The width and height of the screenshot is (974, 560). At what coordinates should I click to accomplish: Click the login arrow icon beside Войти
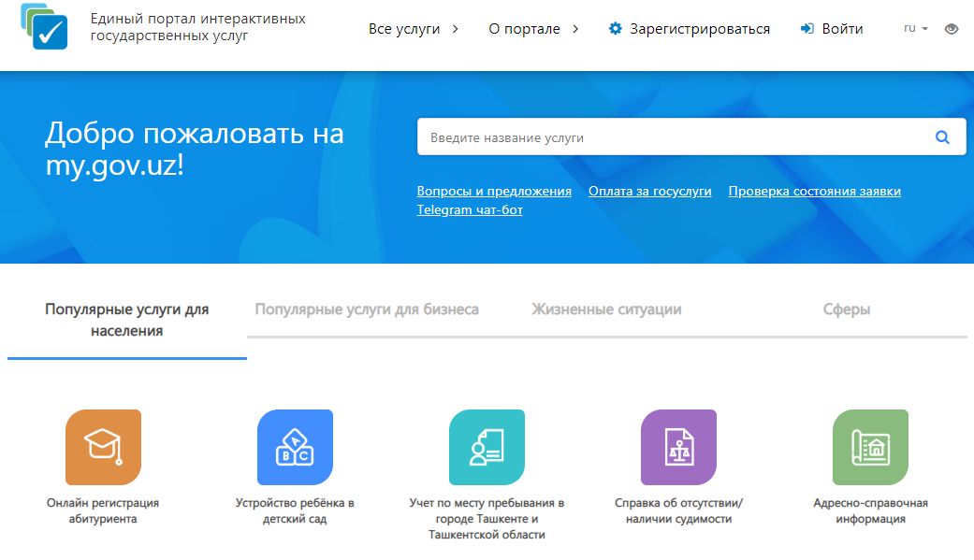[807, 29]
